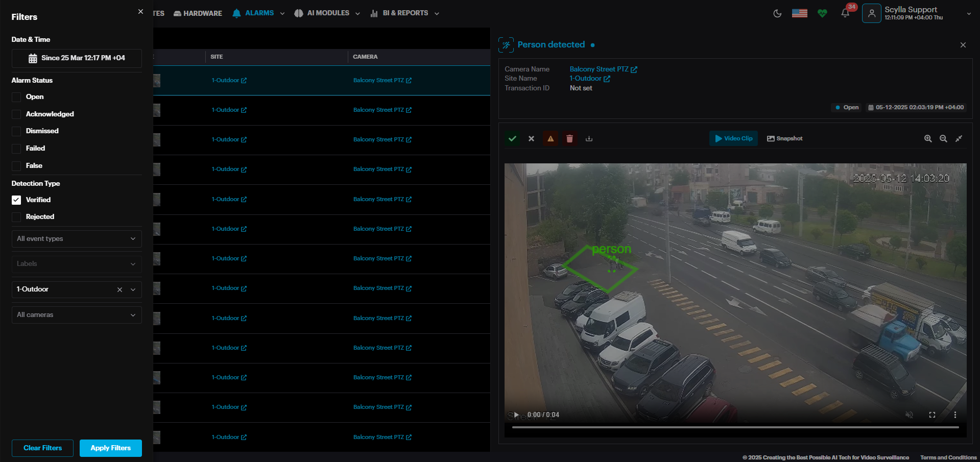
Task: Toggle dark mode moon icon
Action: [x=777, y=13]
